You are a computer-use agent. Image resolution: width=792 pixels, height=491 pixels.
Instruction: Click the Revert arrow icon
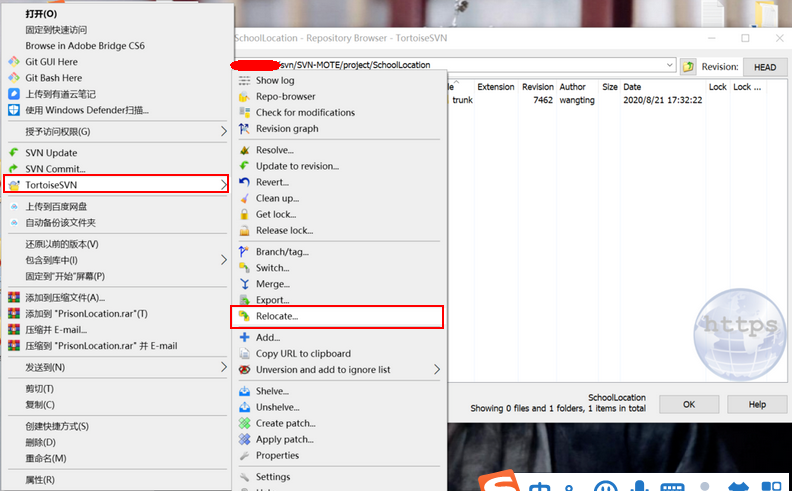tap(244, 182)
